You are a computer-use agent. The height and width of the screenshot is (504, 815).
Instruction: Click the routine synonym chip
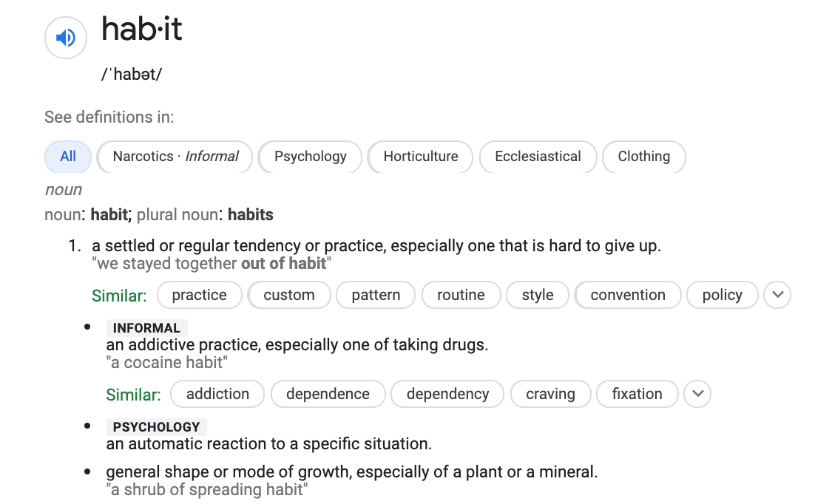461,295
